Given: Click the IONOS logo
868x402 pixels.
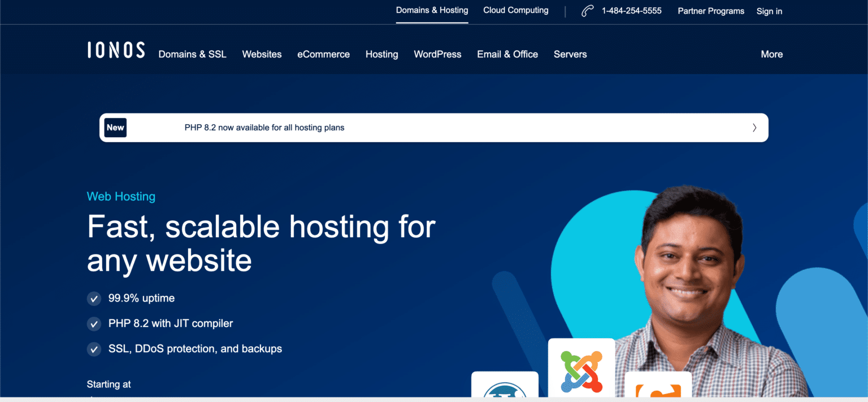Looking at the screenshot, I should point(116,50).
